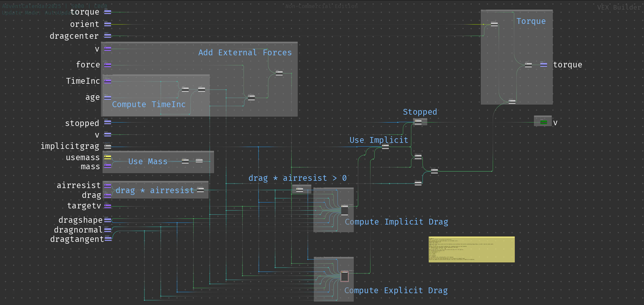Select the dragcenter bind node
The image size is (644, 305).
[x=108, y=36]
